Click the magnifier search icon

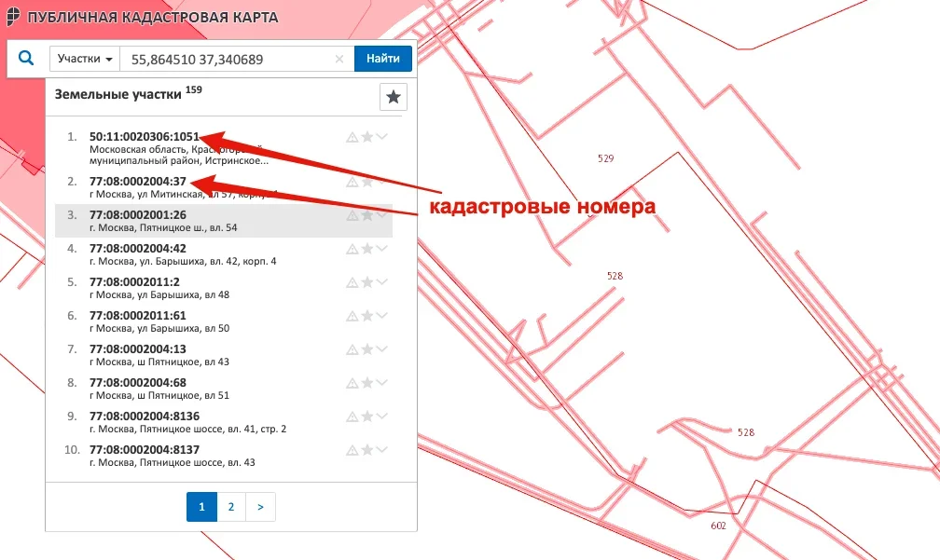click(26, 59)
